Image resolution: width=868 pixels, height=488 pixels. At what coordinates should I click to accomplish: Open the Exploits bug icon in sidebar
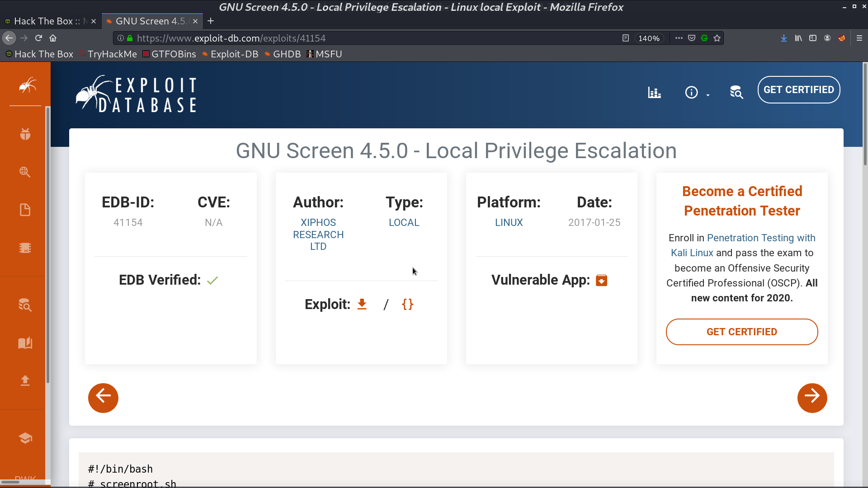coord(25,134)
